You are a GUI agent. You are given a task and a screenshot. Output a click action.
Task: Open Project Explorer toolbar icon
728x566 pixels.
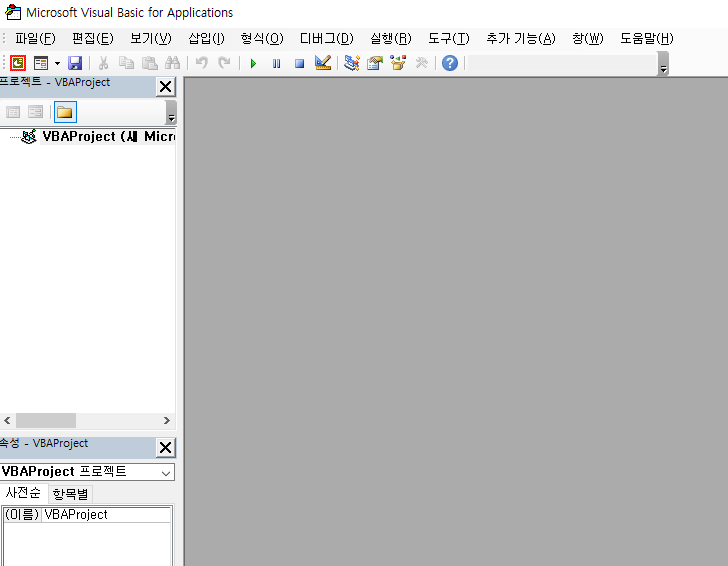[352, 63]
